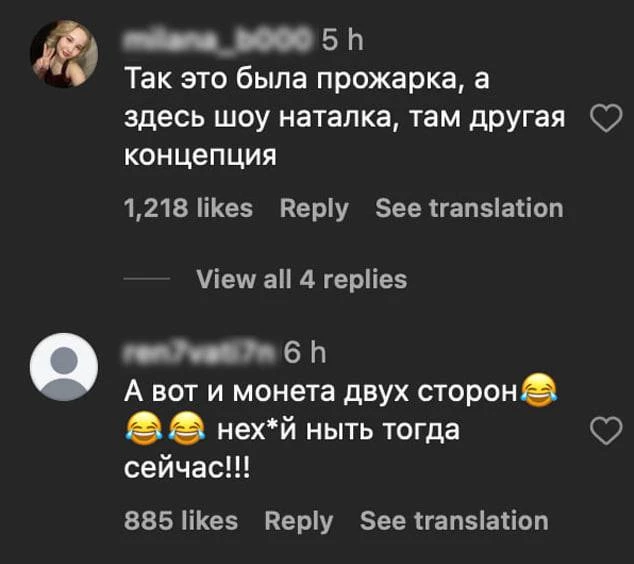This screenshot has width=634, height=564.
Task: Tap the heart icon on the 6 h comment
Action: (x=606, y=431)
